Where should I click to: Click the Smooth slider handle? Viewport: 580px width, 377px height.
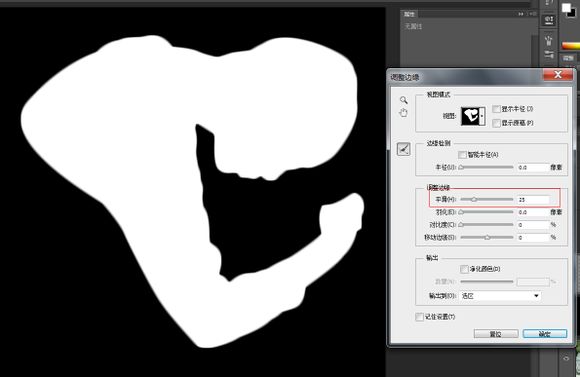(x=473, y=199)
